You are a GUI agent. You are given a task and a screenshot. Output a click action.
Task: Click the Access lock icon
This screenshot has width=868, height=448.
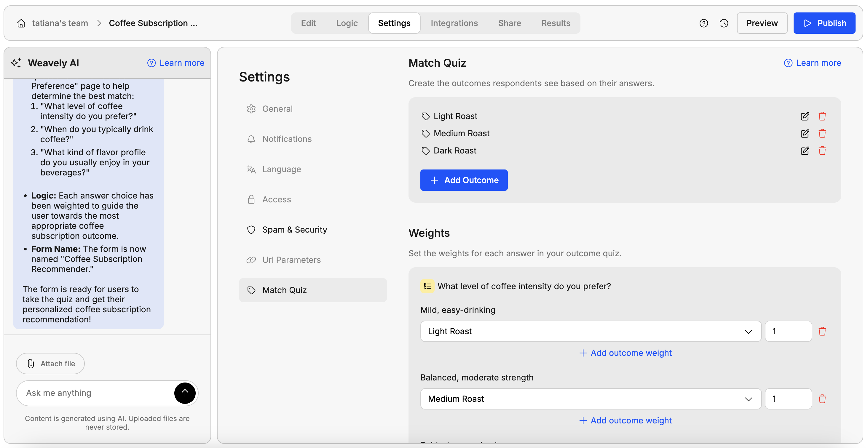pos(251,199)
